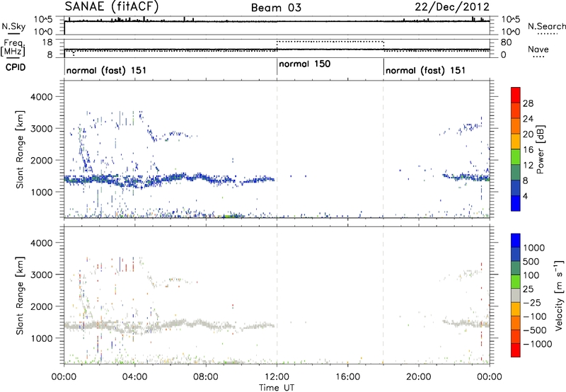The width and height of the screenshot is (566, 392).
Task: Click the 28 dB tick on Power colorbar
Action: click(528, 103)
